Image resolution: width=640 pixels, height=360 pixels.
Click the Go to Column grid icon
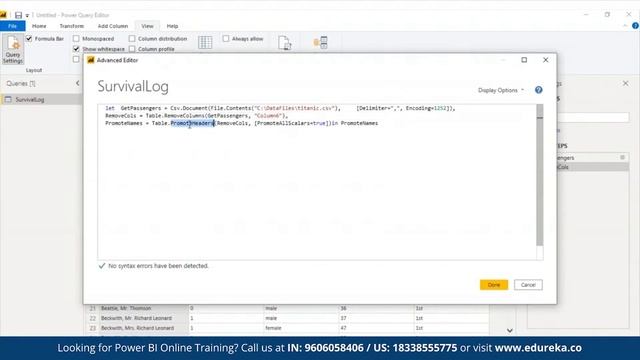point(205,42)
